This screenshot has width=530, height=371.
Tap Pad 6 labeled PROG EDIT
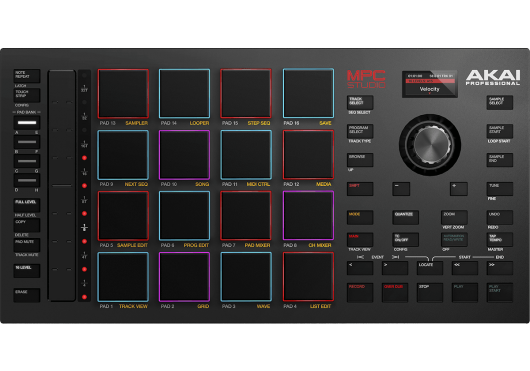[185, 216]
